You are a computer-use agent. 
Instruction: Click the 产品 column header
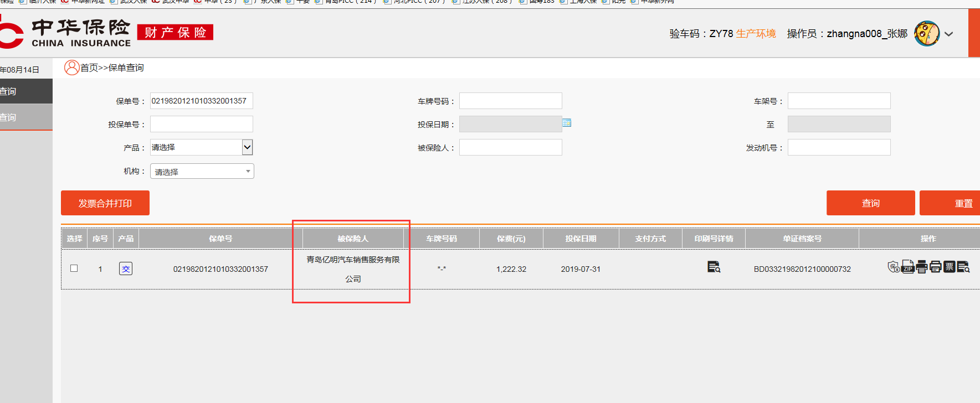126,239
